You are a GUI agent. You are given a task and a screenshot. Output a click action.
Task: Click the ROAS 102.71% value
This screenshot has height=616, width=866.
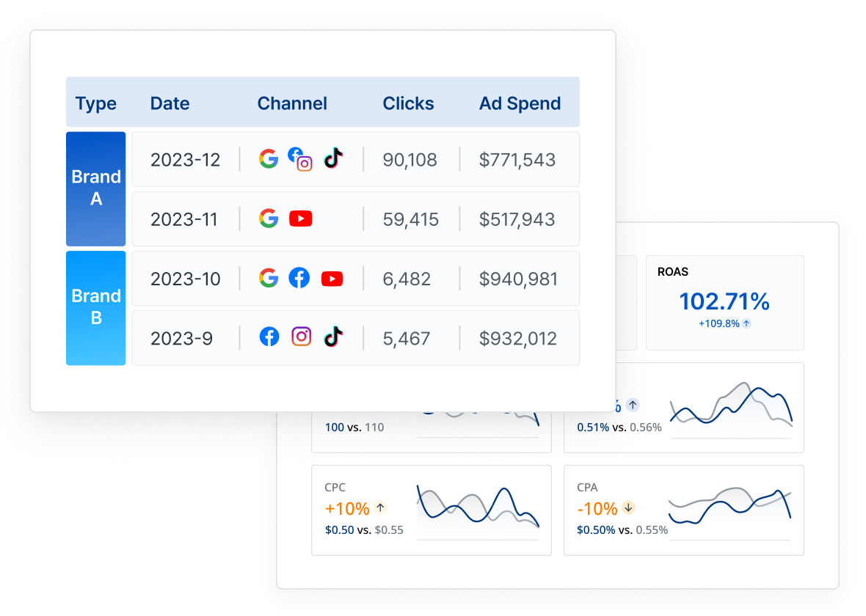(x=724, y=301)
